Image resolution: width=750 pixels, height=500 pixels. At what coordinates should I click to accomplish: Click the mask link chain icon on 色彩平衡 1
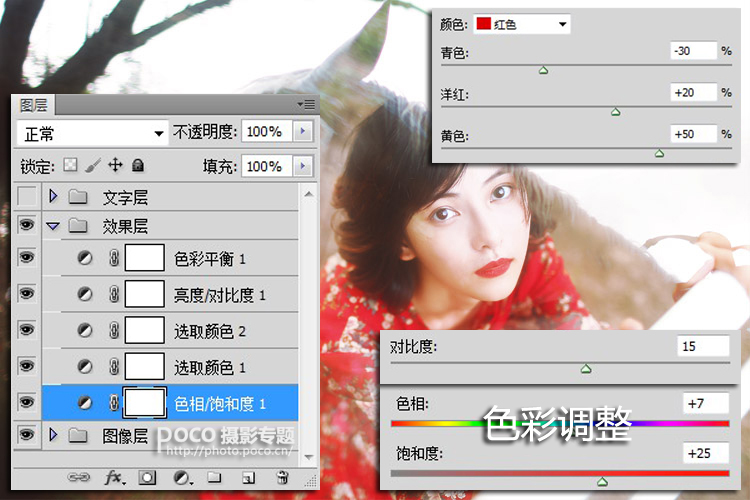[x=114, y=258]
